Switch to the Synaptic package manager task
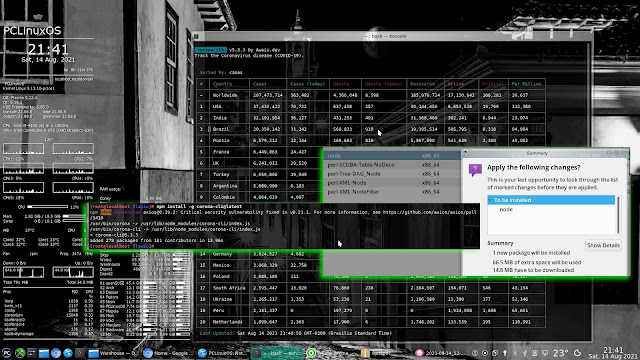Screen dimensions: 640x360 [x=385, y=353]
